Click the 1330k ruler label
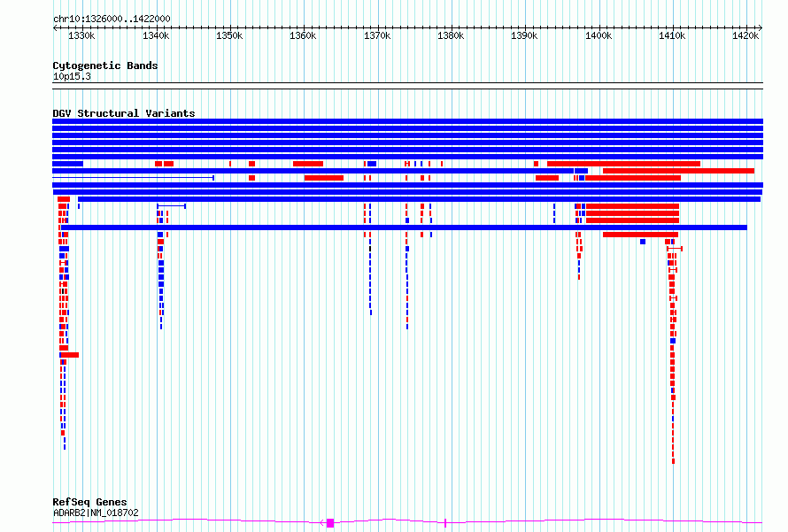The width and height of the screenshot is (788, 532). pos(81,35)
